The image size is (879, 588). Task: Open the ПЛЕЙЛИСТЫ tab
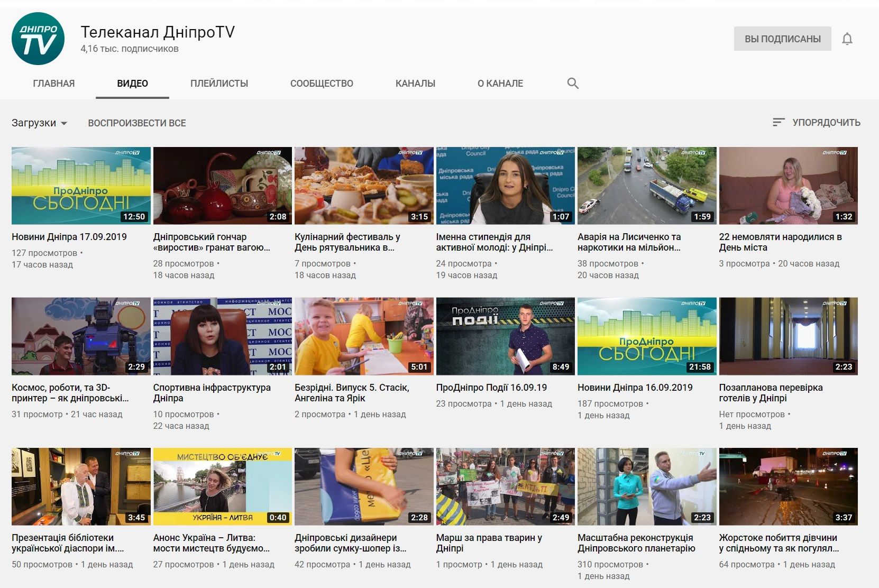click(x=219, y=84)
